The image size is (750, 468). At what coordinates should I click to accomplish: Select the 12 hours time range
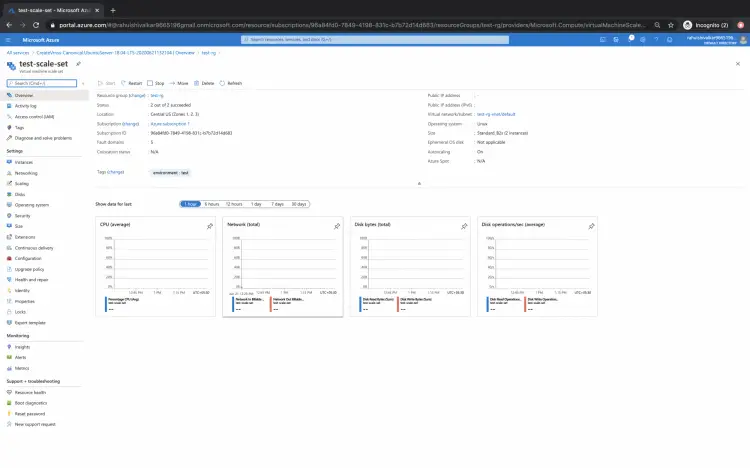pyautogui.click(x=234, y=204)
